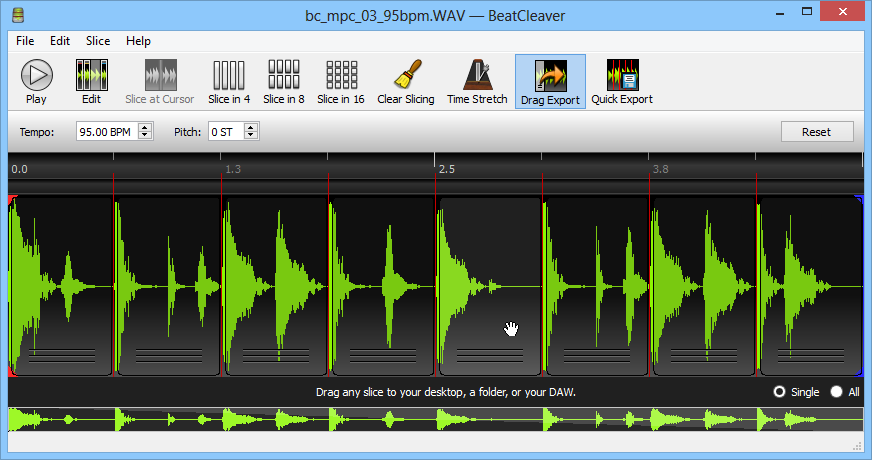Viewport: 872px width, 460px height.
Task: Click the blue end marker at right edge
Action: (860, 200)
